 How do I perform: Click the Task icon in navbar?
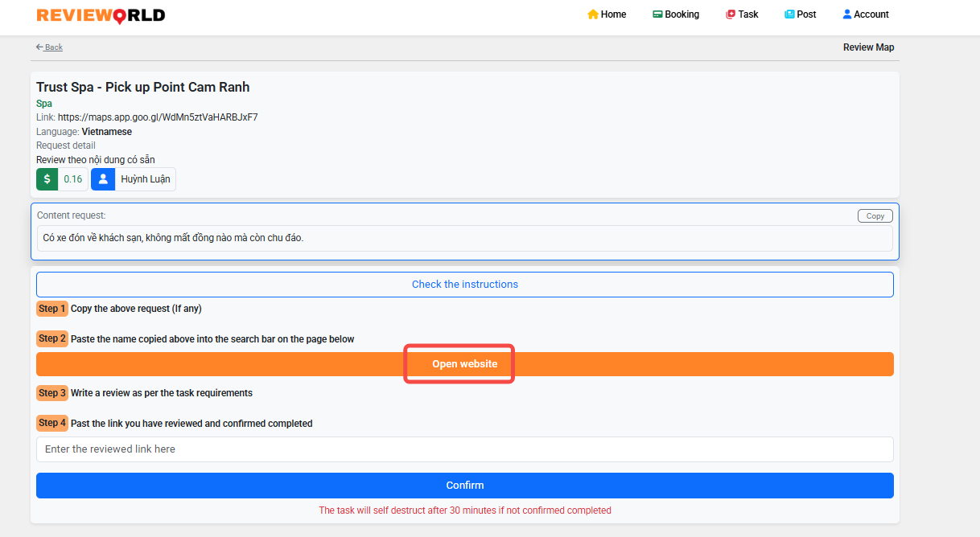click(x=731, y=14)
